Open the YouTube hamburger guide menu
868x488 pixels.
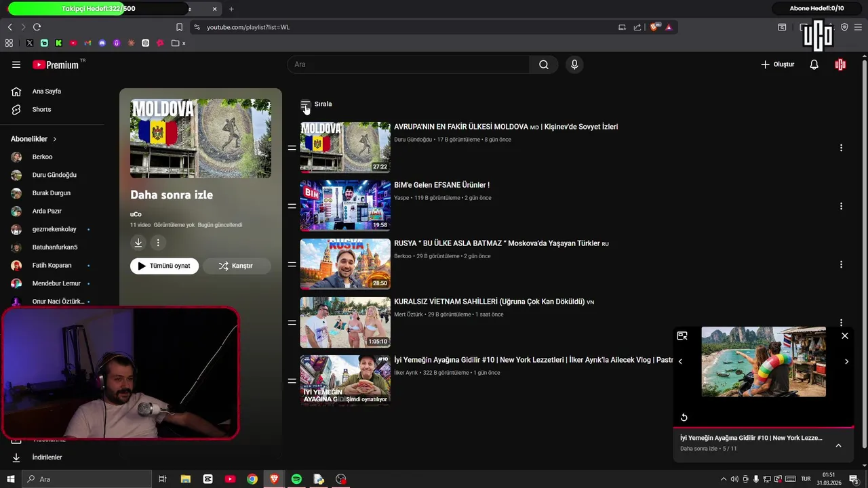coord(16,64)
